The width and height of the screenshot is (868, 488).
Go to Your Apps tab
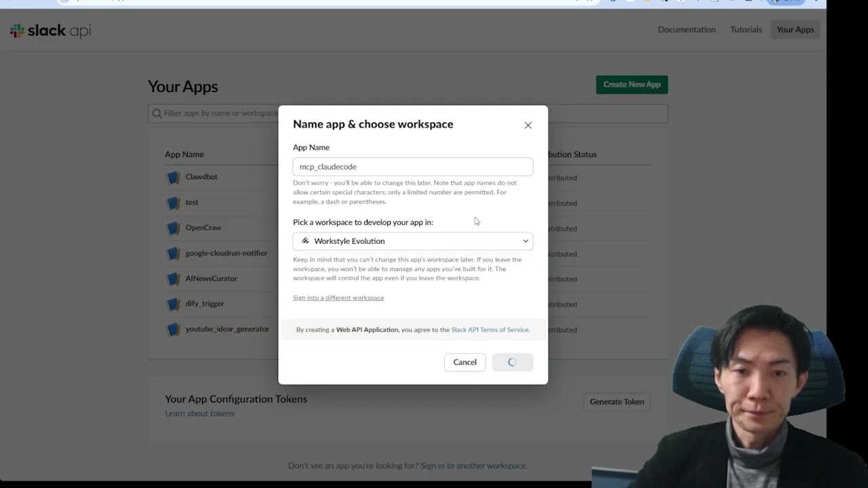pyautogui.click(x=795, y=29)
